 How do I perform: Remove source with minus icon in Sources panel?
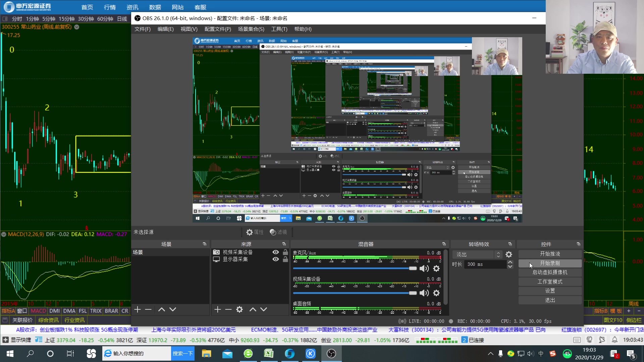[x=228, y=309]
